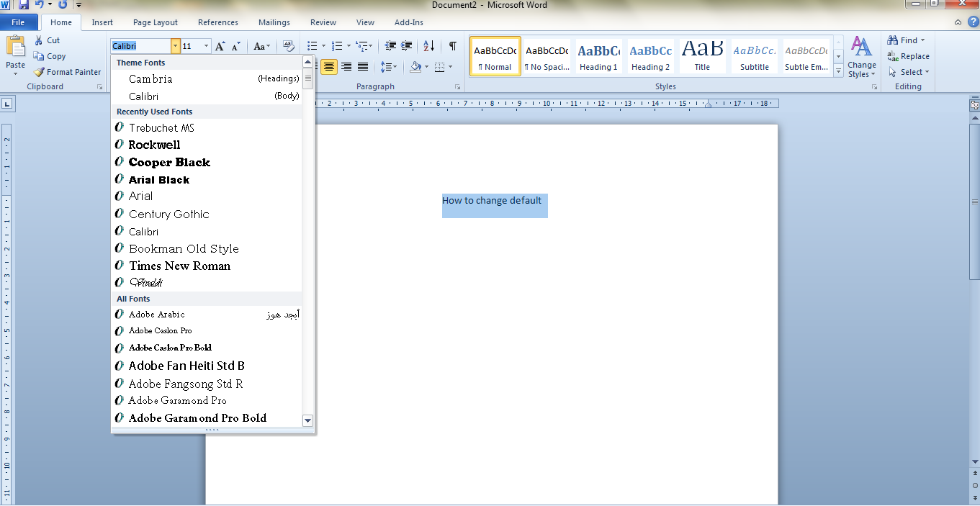The width and height of the screenshot is (980, 506).
Task: Open the Change Styles button
Action: tap(862, 57)
